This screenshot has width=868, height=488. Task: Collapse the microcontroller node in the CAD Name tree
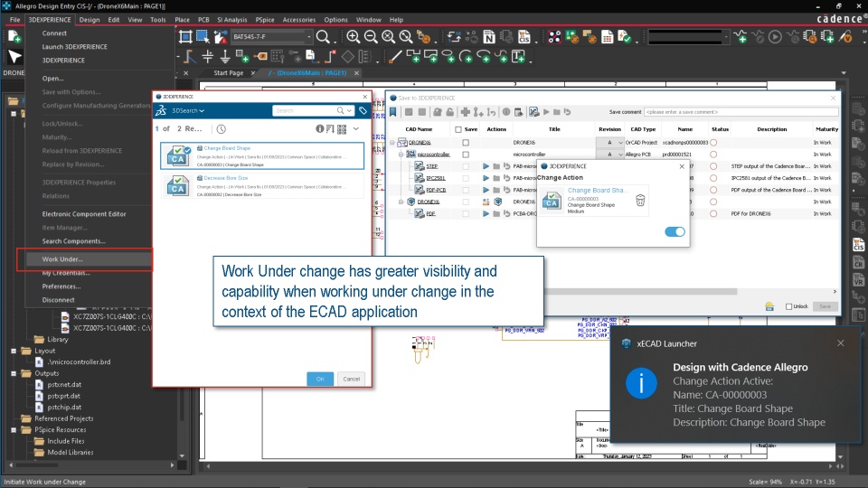tap(401, 155)
